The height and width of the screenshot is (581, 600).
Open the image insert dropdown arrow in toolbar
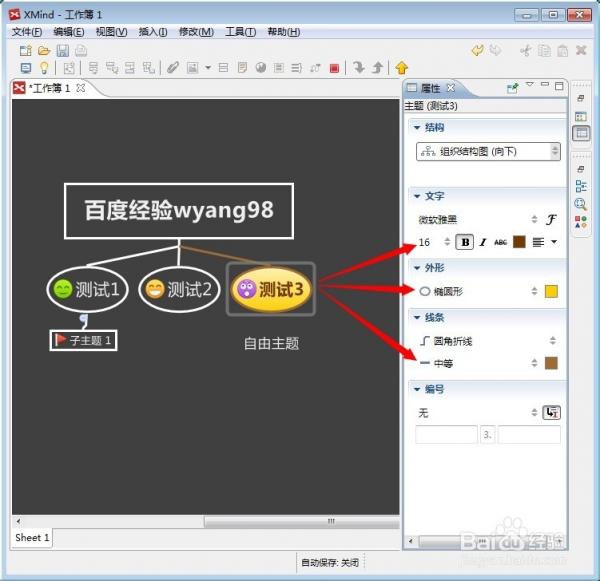pyautogui.click(x=208, y=68)
